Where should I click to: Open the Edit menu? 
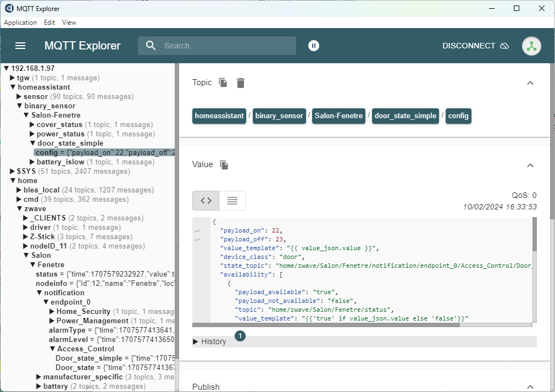click(x=49, y=23)
